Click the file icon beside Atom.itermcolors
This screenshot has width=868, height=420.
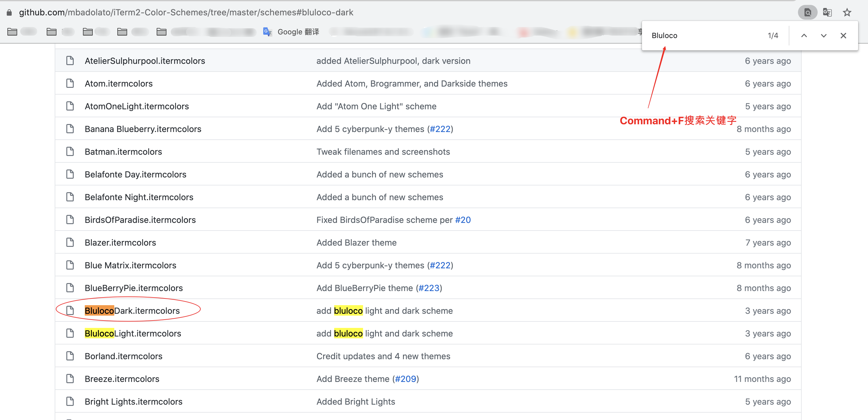[x=70, y=83]
